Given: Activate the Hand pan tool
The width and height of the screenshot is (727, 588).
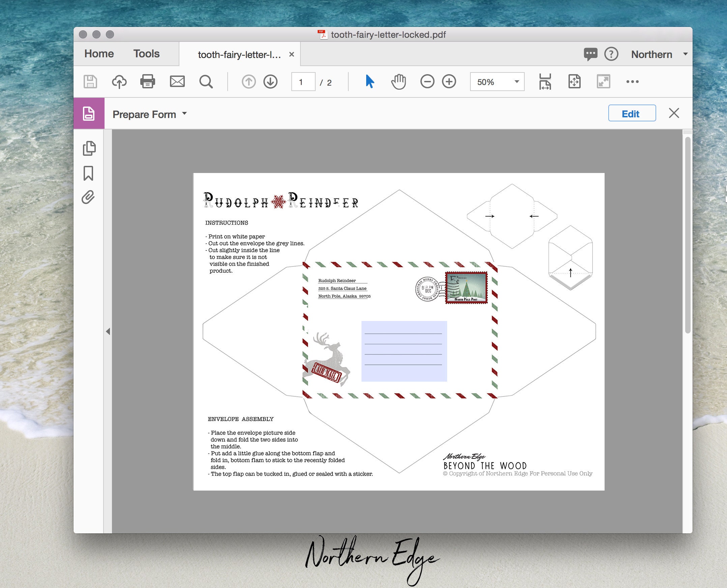Looking at the screenshot, I should 399,82.
